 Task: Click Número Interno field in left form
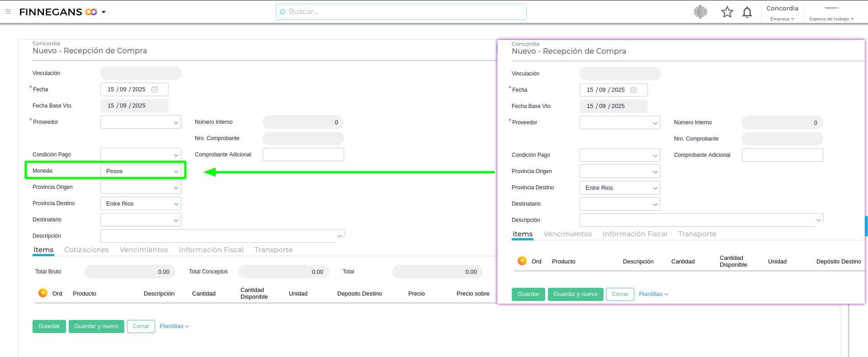tap(303, 122)
